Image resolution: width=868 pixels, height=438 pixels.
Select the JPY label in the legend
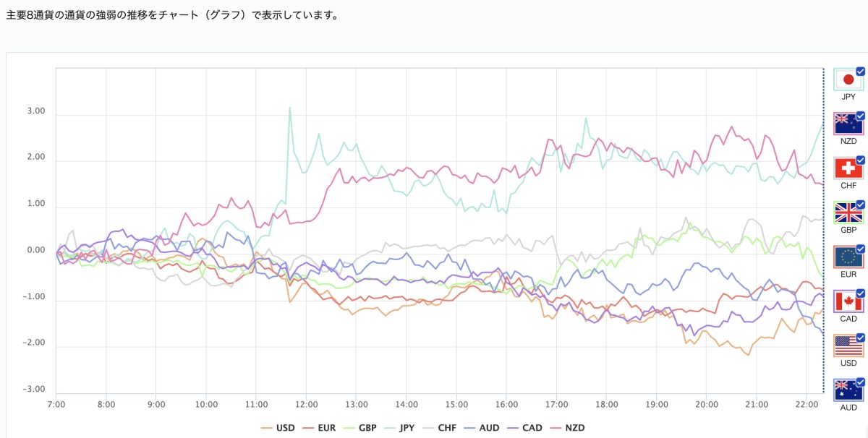tap(405, 427)
